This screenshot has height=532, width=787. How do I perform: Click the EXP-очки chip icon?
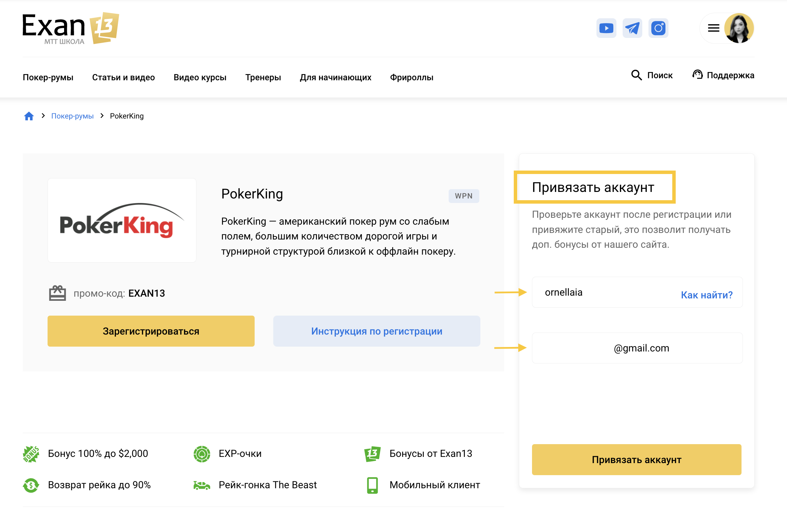[202, 454]
